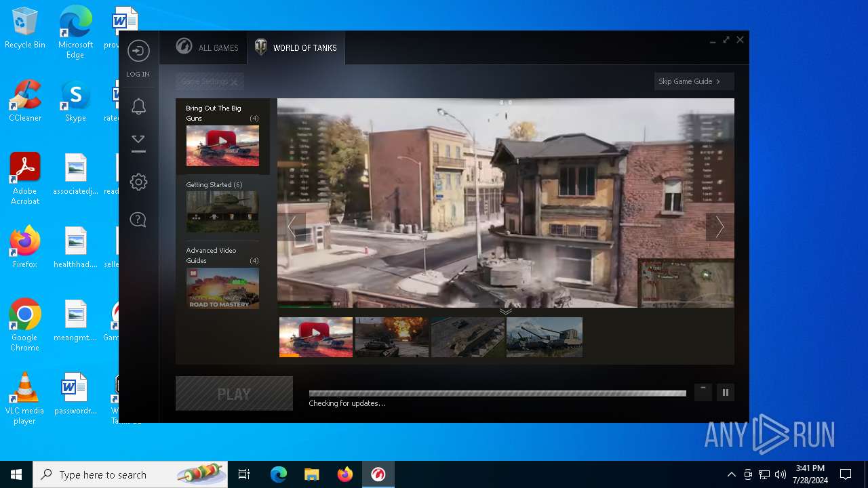Open File Explorer from the taskbar

pyautogui.click(x=311, y=474)
